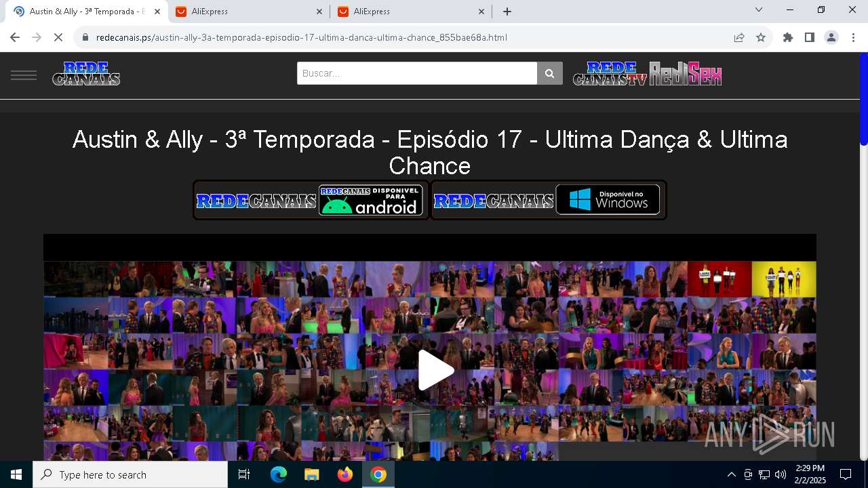Switch to the first AliExpress tab

(x=248, y=12)
